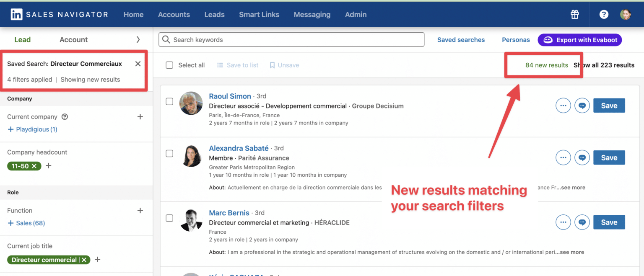This screenshot has width=644, height=276.
Task: Open Show all 223 results link
Action: point(605,65)
